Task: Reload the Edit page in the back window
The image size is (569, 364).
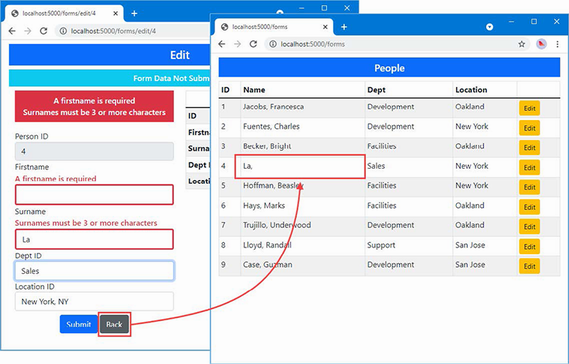Action: coord(44,31)
